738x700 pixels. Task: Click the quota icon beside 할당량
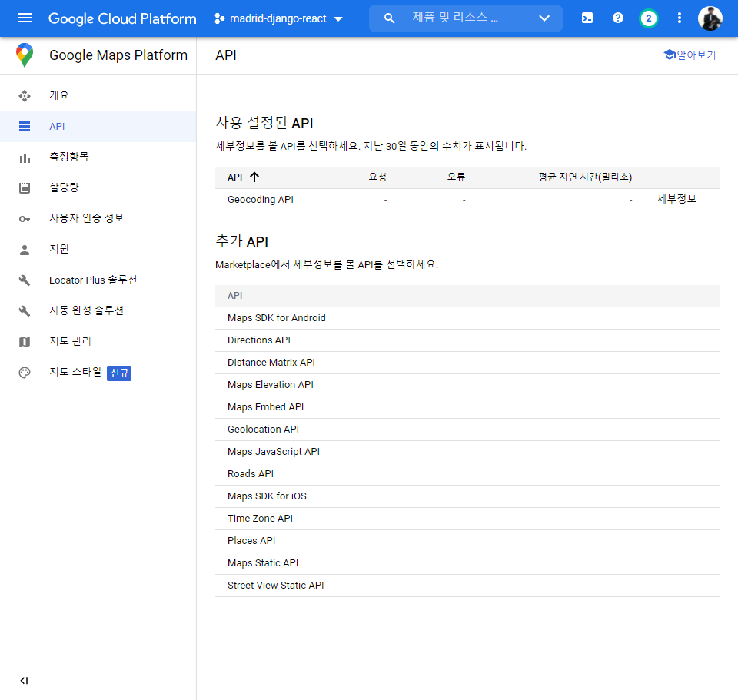coord(25,188)
